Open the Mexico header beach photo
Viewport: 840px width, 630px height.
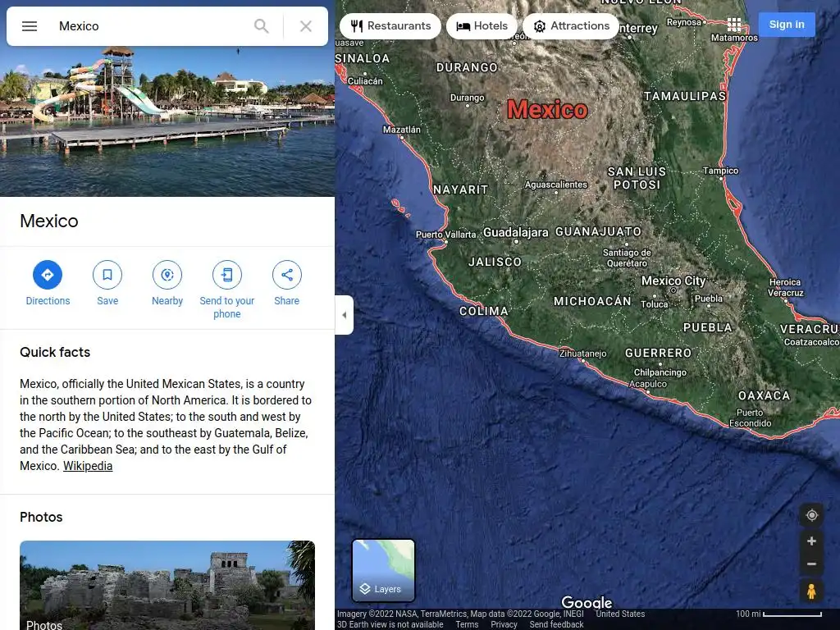pyautogui.click(x=167, y=121)
